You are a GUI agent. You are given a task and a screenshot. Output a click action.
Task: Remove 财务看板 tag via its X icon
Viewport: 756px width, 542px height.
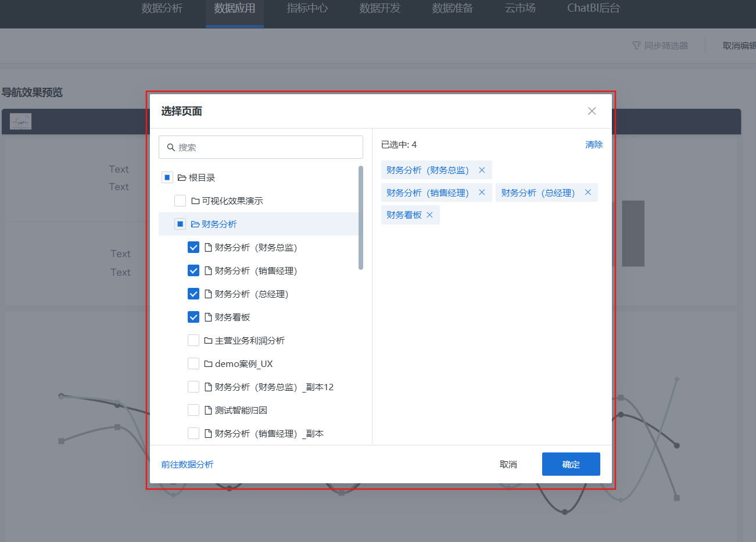click(x=429, y=215)
